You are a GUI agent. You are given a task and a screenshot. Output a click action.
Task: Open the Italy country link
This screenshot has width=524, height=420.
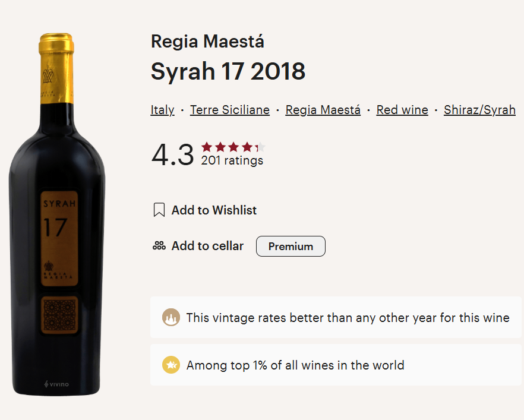162,109
